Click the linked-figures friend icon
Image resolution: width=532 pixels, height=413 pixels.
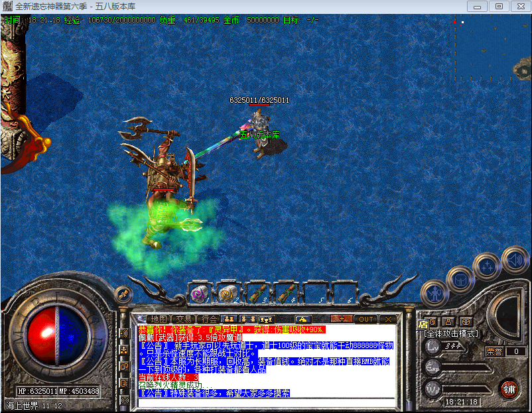pyautogui.click(x=247, y=319)
